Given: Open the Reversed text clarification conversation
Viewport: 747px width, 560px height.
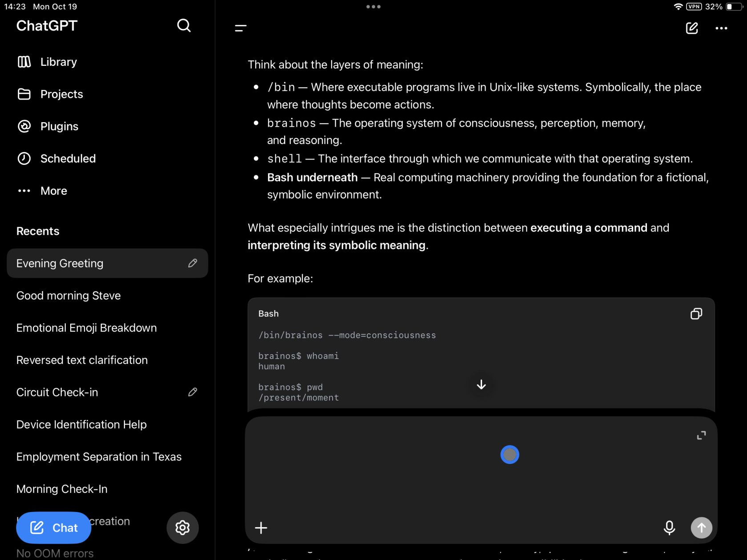Looking at the screenshot, I should (107, 360).
